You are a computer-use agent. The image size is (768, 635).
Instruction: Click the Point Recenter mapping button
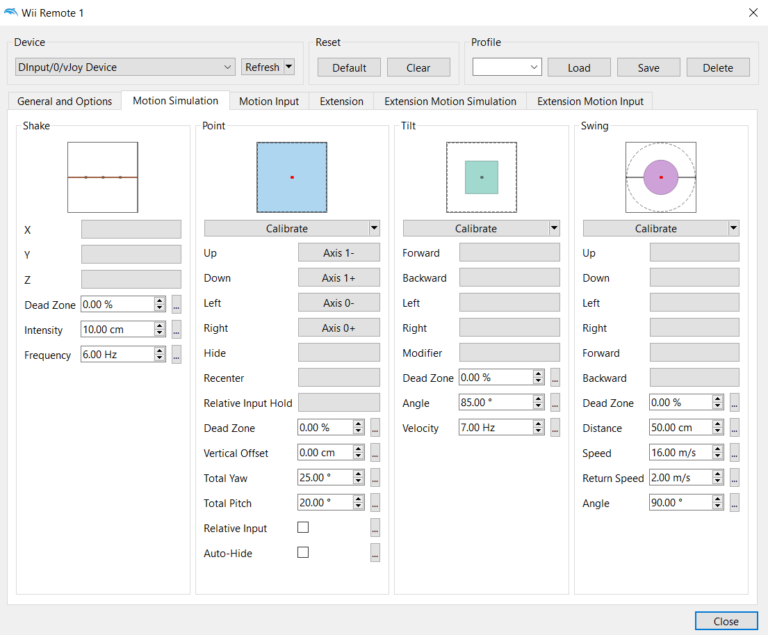coord(338,378)
